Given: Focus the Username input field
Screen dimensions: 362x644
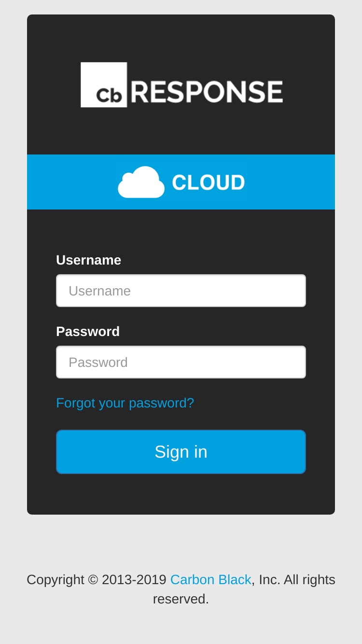Looking at the screenshot, I should 181,291.
